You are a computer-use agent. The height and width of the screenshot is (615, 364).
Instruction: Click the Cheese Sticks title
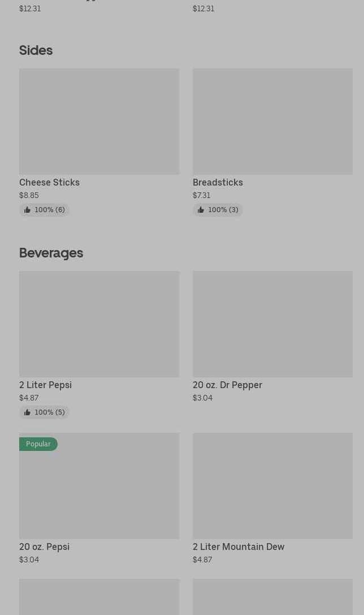[49, 182]
